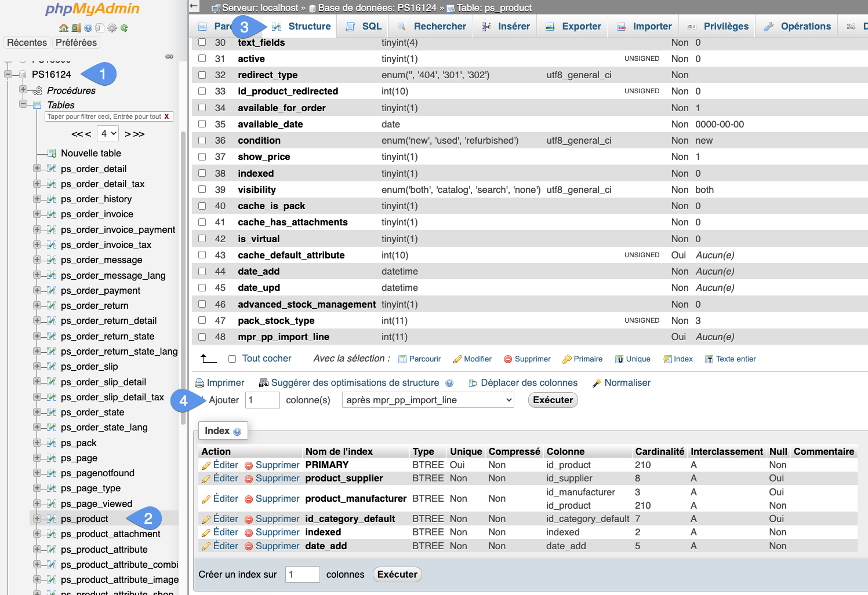Click the Texte entier icon
This screenshot has height=595, width=868.
(709, 359)
